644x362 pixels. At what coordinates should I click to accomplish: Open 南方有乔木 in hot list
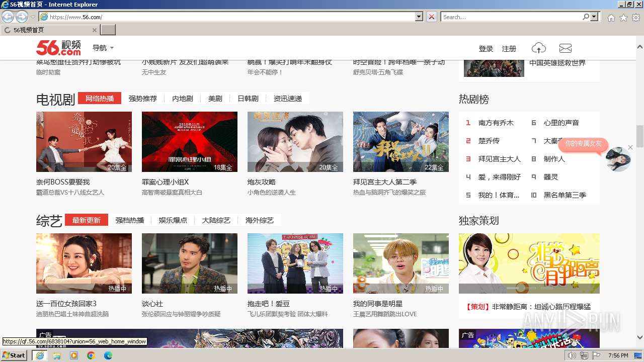point(496,123)
